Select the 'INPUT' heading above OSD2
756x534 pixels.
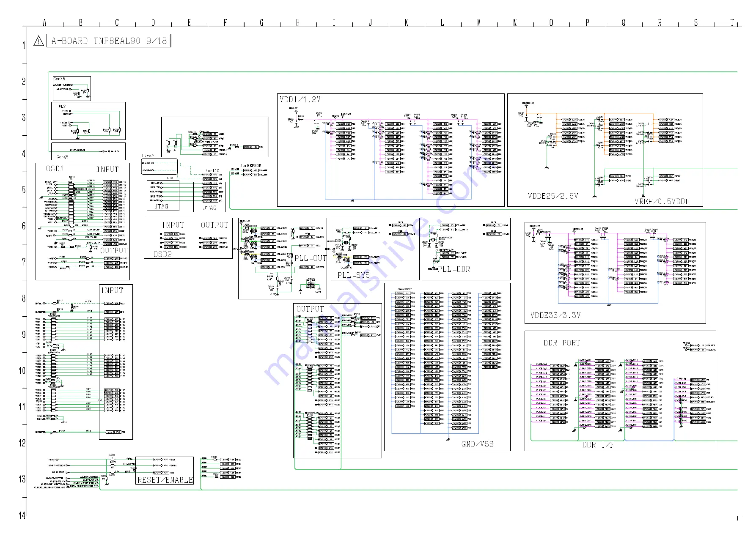click(173, 225)
